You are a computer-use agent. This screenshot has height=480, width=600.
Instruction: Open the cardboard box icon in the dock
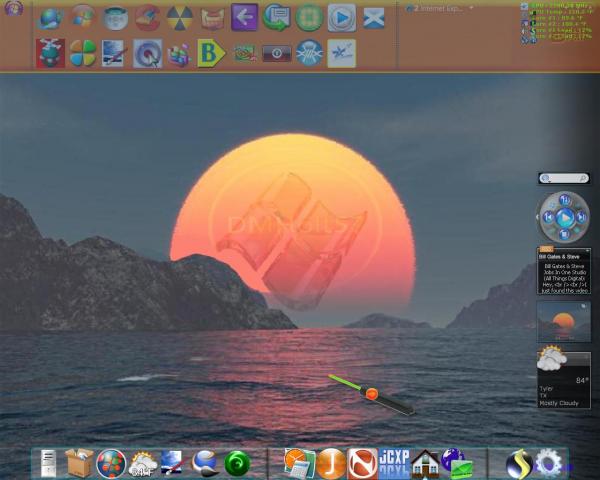(x=79, y=463)
